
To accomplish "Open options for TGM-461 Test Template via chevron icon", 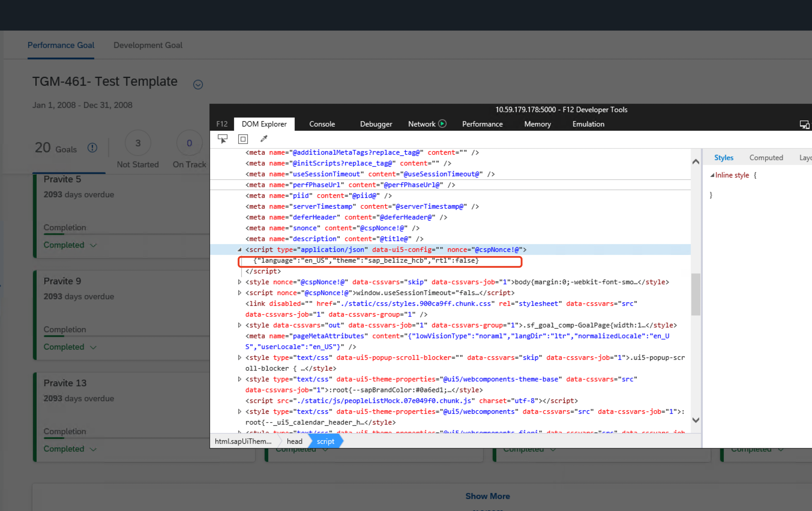I will pos(198,84).
